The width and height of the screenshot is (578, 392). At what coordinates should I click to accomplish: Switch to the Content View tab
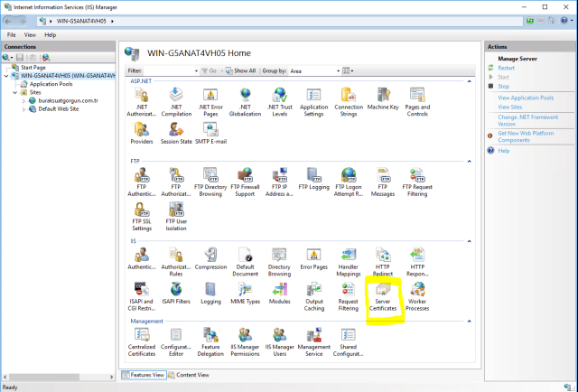pyautogui.click(x=191, y=375)
